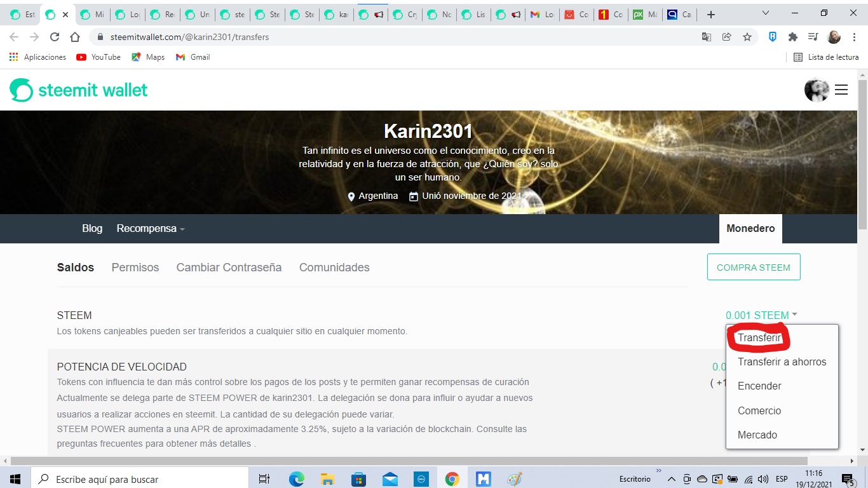Open the Dell app on the taskbar
868x488 pixels.
point(421,479)
